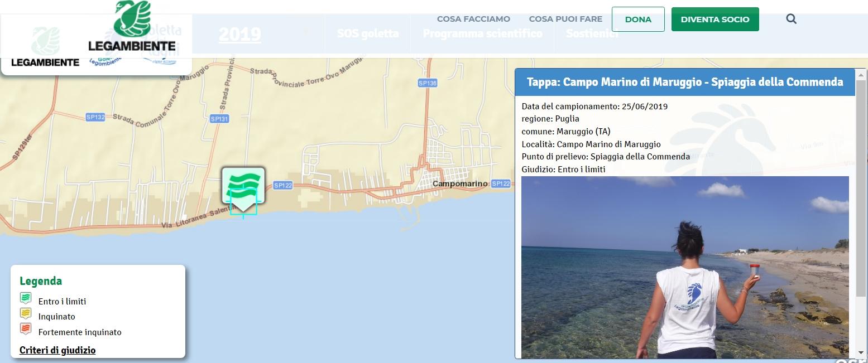Click the info panel scrollbar thumb

[861, 190]
